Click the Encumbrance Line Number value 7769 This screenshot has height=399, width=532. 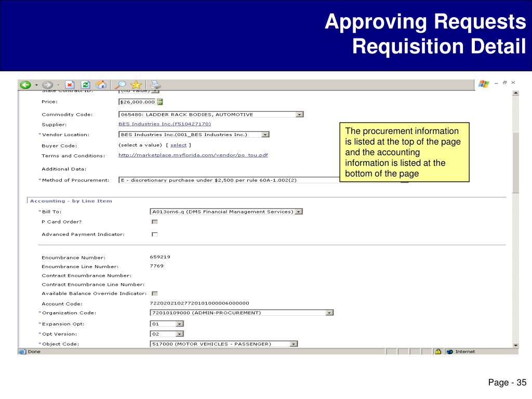pyautogui.click(x=156, y=266)
